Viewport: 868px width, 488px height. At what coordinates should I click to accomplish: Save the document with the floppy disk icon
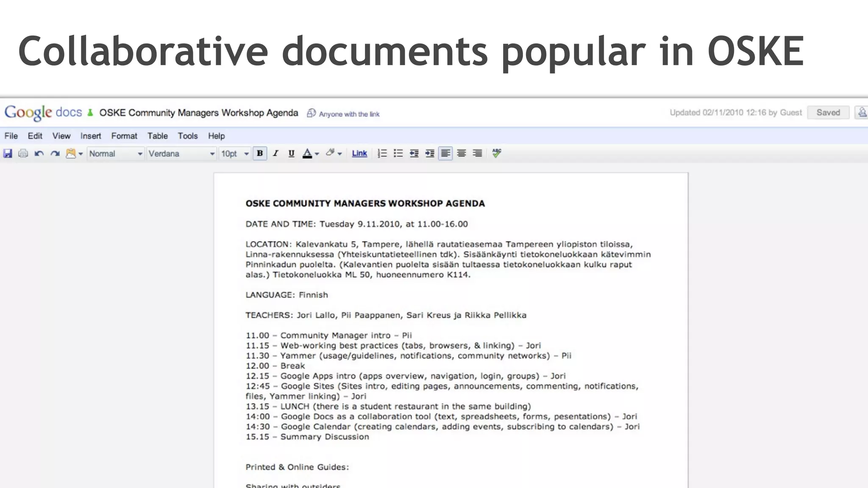tap(8, 153)
